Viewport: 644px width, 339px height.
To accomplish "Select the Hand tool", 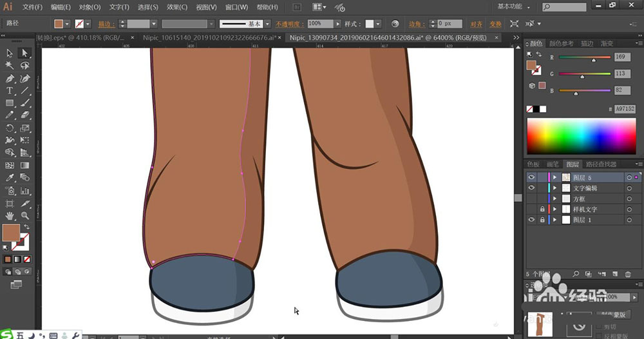I will pyautogui.click(x=10, y=216).
